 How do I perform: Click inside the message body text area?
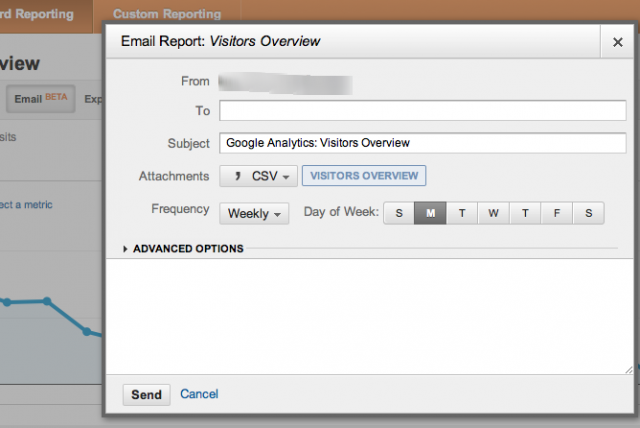click(369, 316)
